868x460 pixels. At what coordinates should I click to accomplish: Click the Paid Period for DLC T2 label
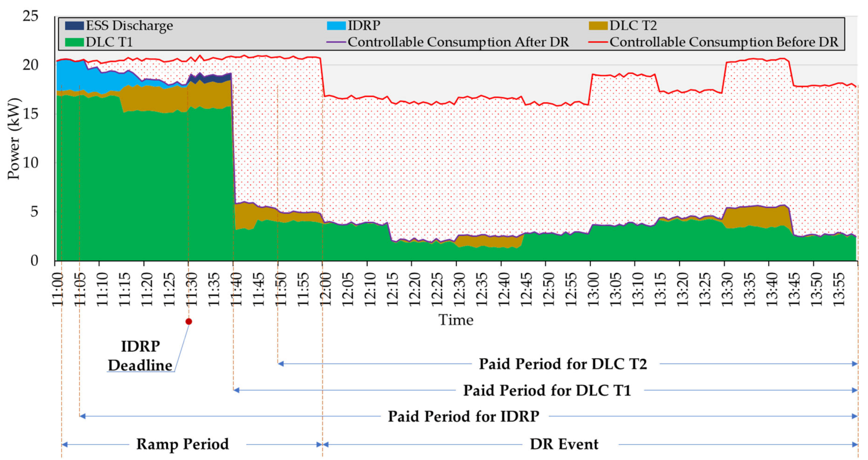click(563, 364)
